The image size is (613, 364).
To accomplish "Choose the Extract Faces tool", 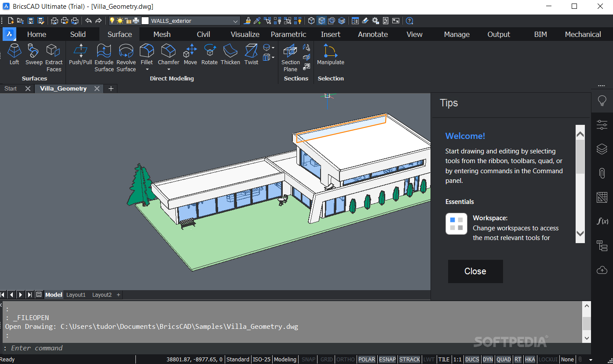I will tap(54, 58).
